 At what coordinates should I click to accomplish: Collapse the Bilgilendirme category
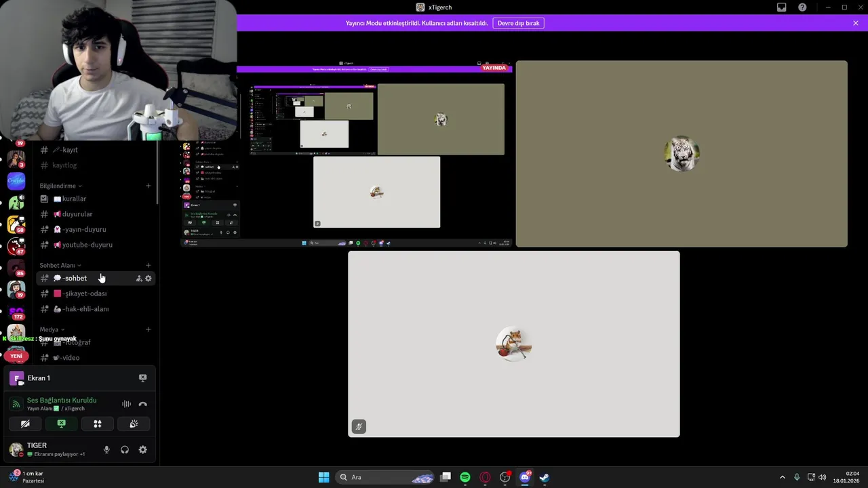click(60, 186)
